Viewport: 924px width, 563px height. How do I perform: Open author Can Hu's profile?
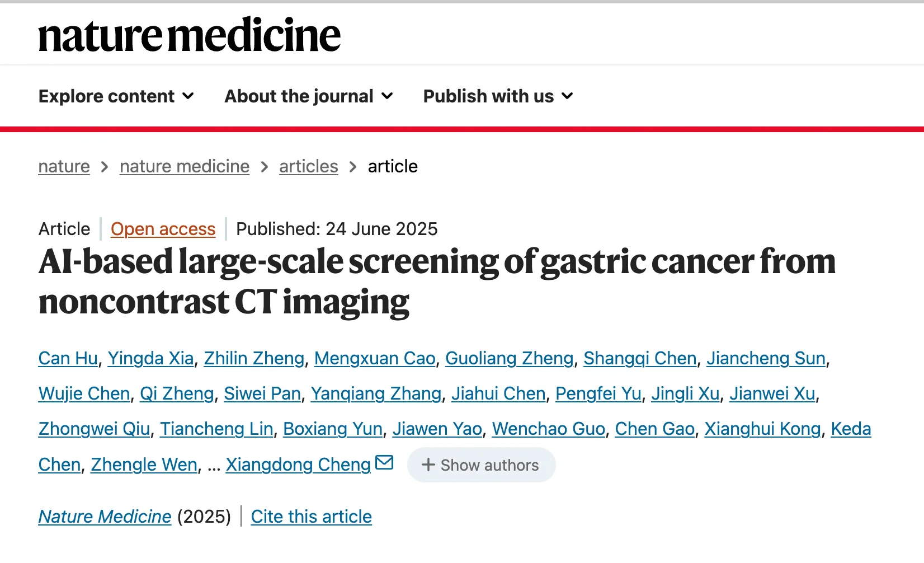68,358
